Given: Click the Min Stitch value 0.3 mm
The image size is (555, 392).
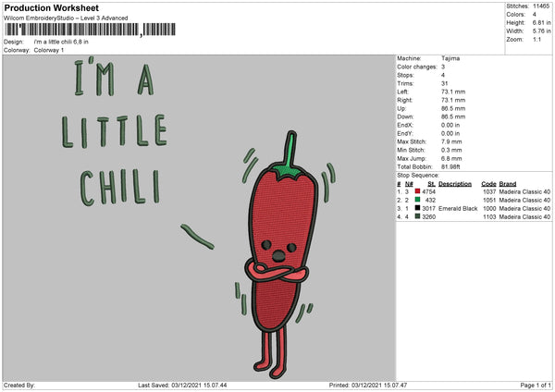Looking at the screenshot, I should [451, 150].
